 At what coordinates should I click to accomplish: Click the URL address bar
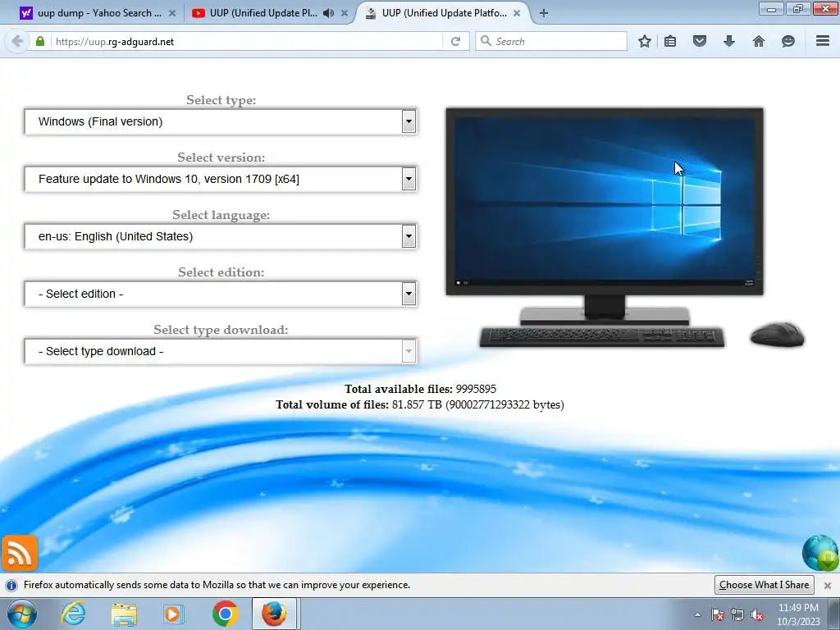(x=246, y=41)
